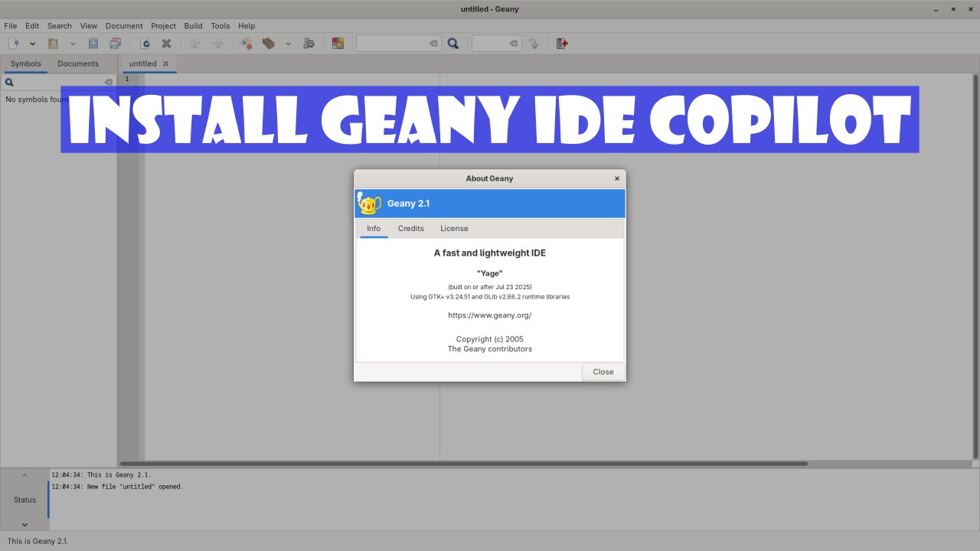
Task: Open the Credits tab in About dialog
Action: click(x=411, y=228)
